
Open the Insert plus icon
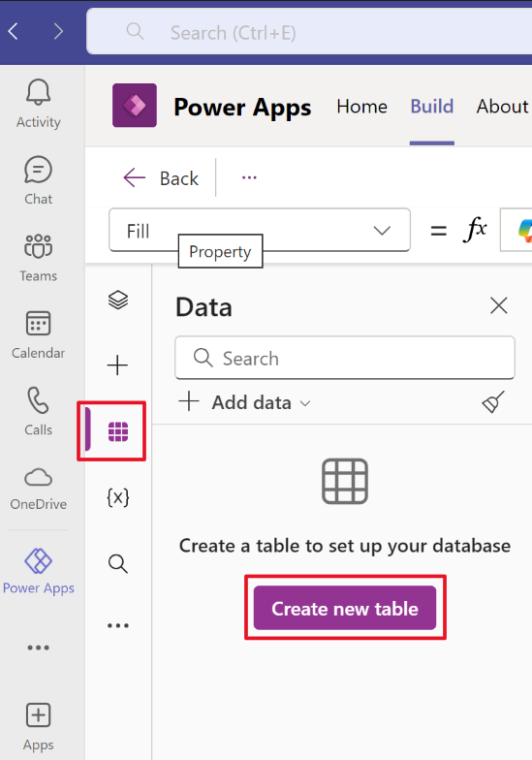click(x=117, y=364)
